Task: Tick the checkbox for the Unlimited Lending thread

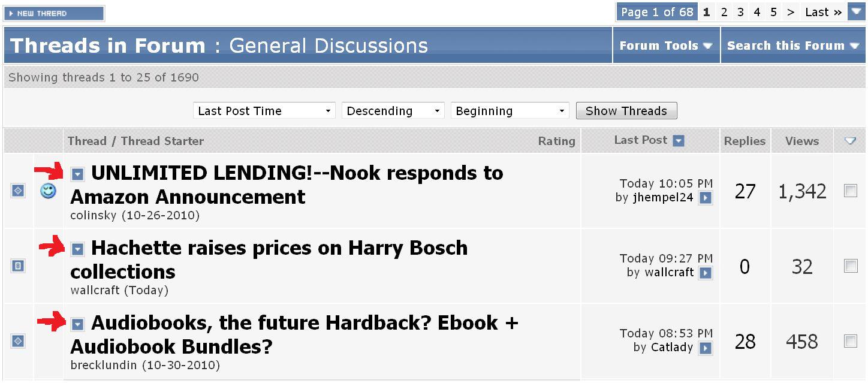Action: point(850,191)
